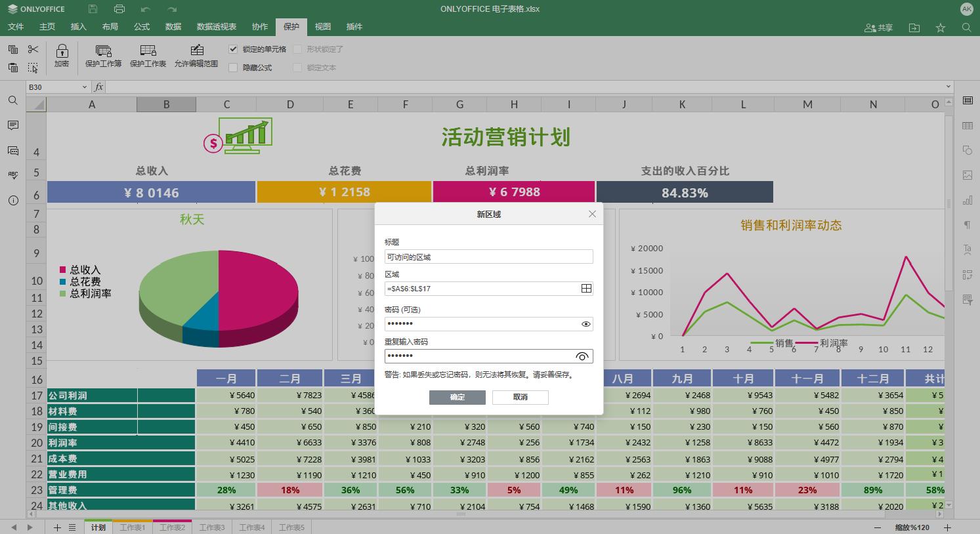Open chart settings in the right sidebar

tap(968, 200)
